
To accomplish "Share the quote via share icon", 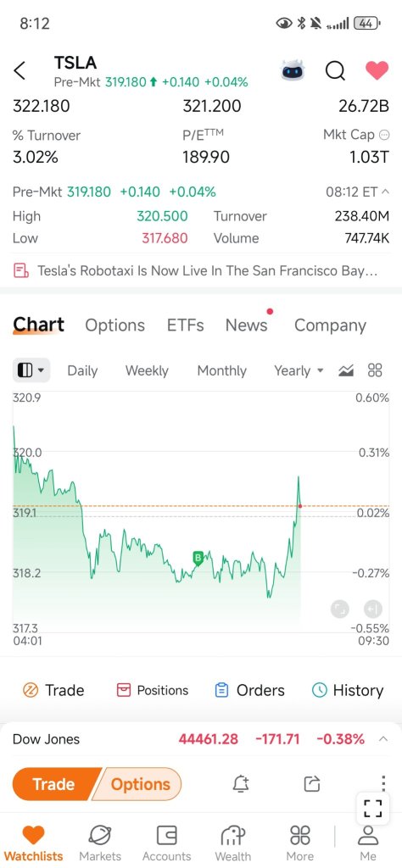I will click(312, 784).
